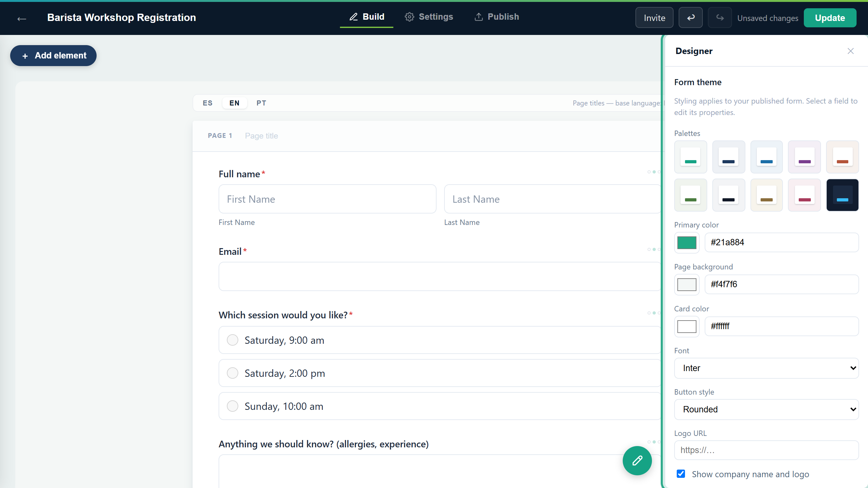Click the Full name field label

(239, 174)
